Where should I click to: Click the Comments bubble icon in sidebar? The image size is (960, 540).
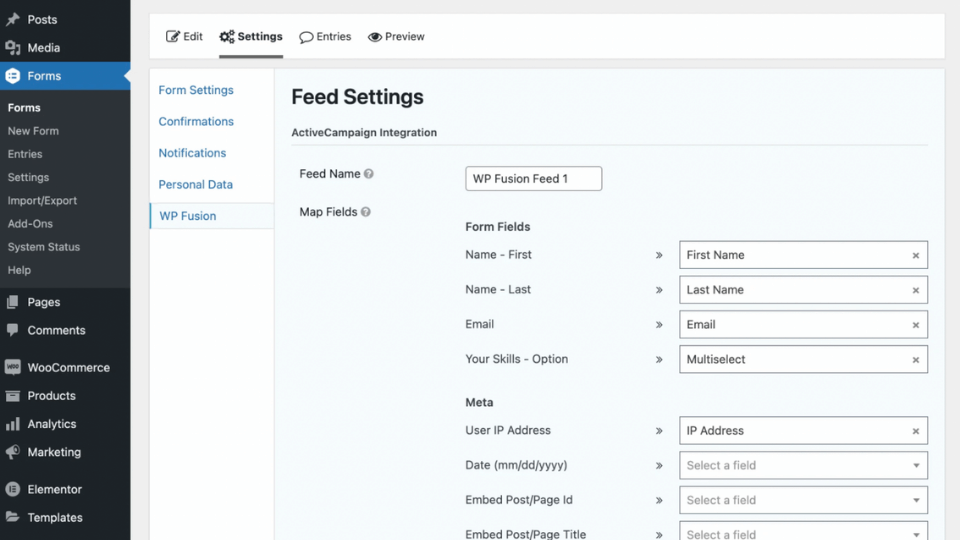12,330
